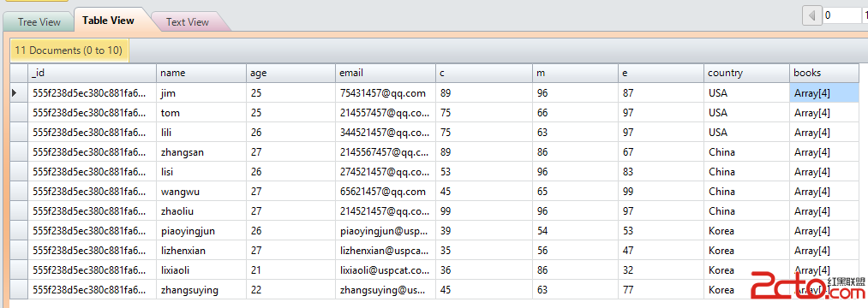Image resolution: width=868 pixels, height=308 pixels.
Task: Click the email cell in piaoyingjun's row
Action: 386,231
